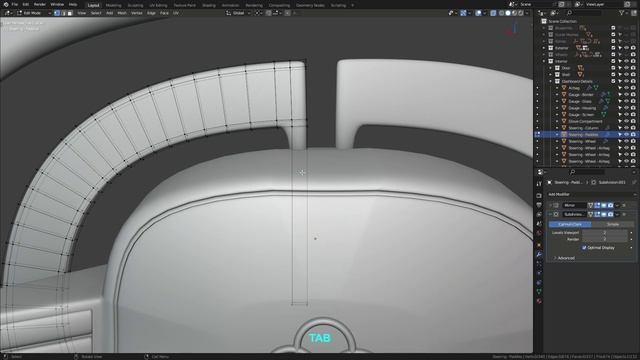The width and height of the screenshot is (640, 360).
Task: Expand the Exterior collection in outliner
Action: pos(544,48)
